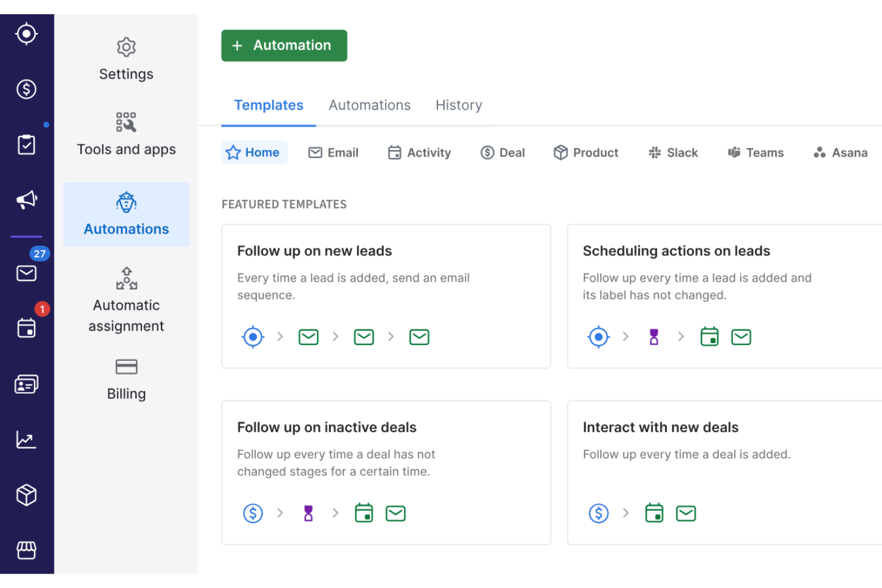This screenshot has width=882, height=588.
Task: Open Contacts card icon in sidebar
Action: pos(26,384)
